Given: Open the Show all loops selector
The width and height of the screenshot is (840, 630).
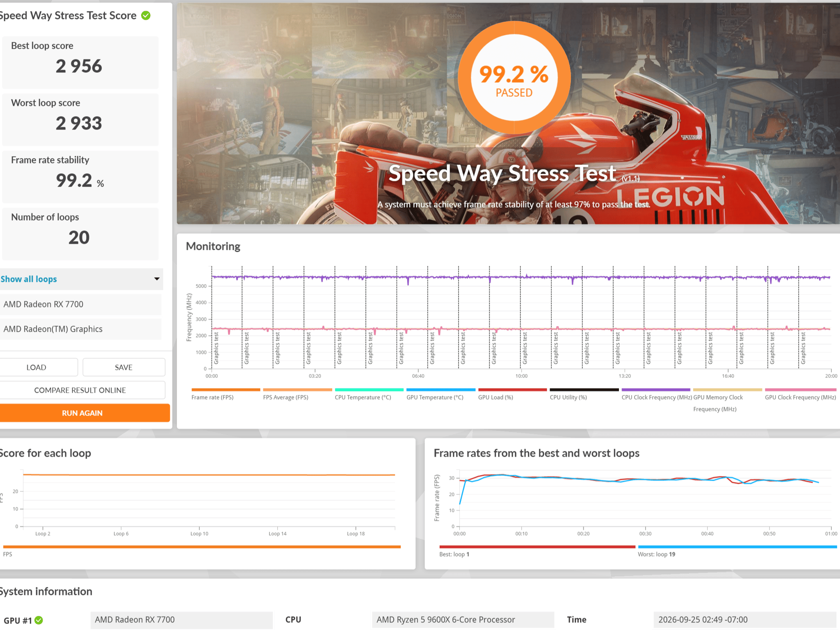Looking at the screenshot, I should pyautogui.click(x=81, y=279).
